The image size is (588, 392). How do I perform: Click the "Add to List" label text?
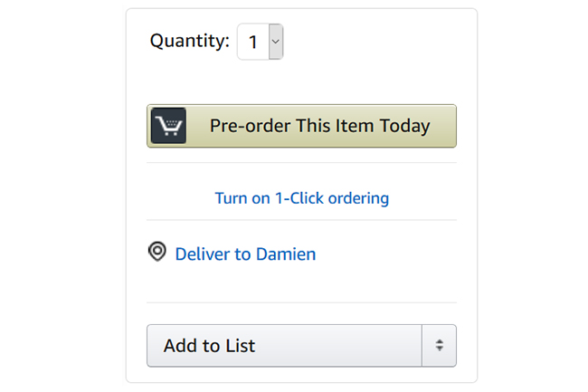click(x=209, y=345)
